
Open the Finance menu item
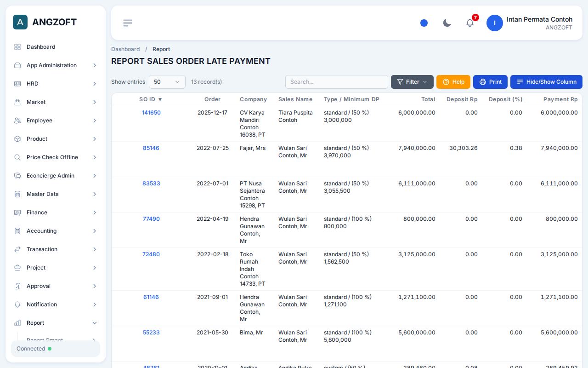point(56,213)
